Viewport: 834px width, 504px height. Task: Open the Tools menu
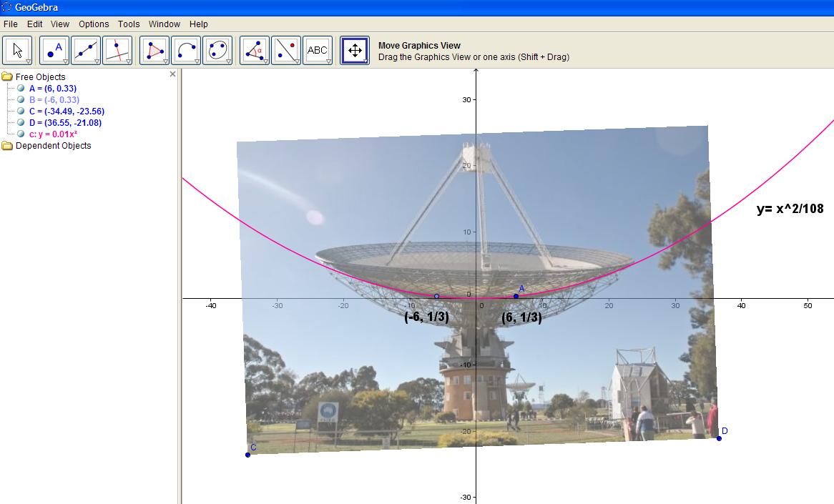(x=129, y=24)
